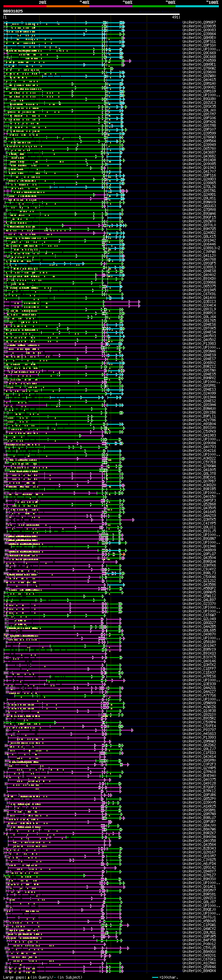Select the row labeled UniRef100_B0TGJ1
The image size is (222, 980).
coord(199,917)
